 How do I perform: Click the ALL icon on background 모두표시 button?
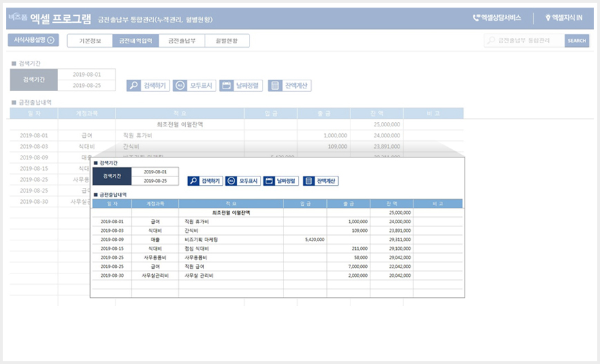tap(180, 86)
